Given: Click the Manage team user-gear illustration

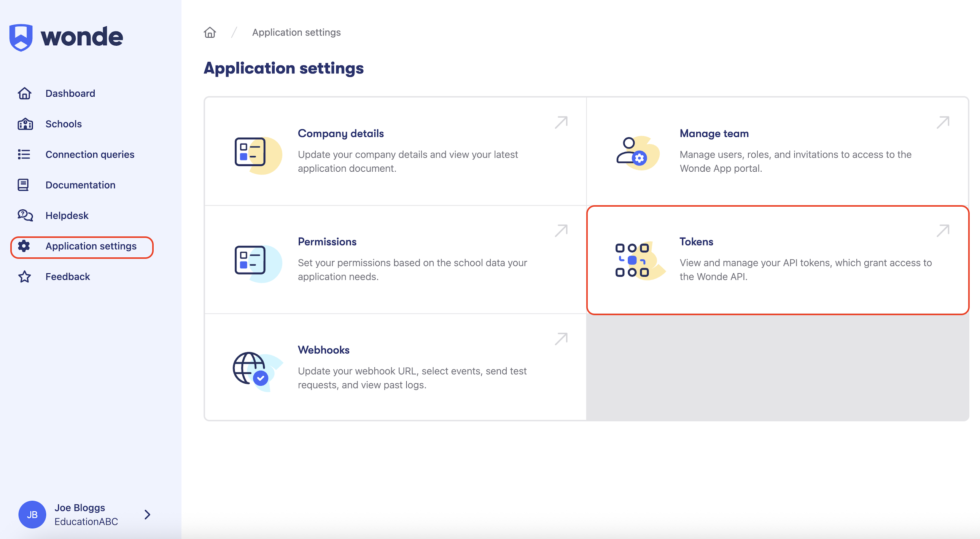Looking at the screenshot, I should click(638, 153).
